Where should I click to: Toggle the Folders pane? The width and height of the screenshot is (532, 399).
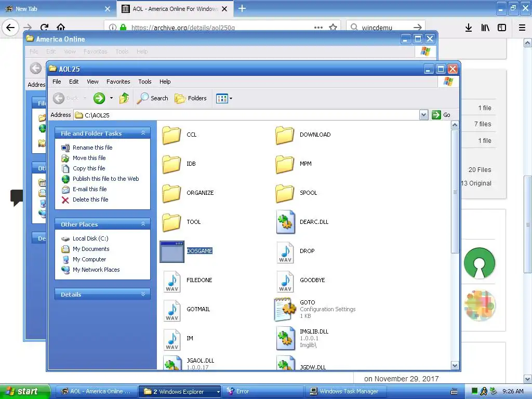(x=191, y=98)
